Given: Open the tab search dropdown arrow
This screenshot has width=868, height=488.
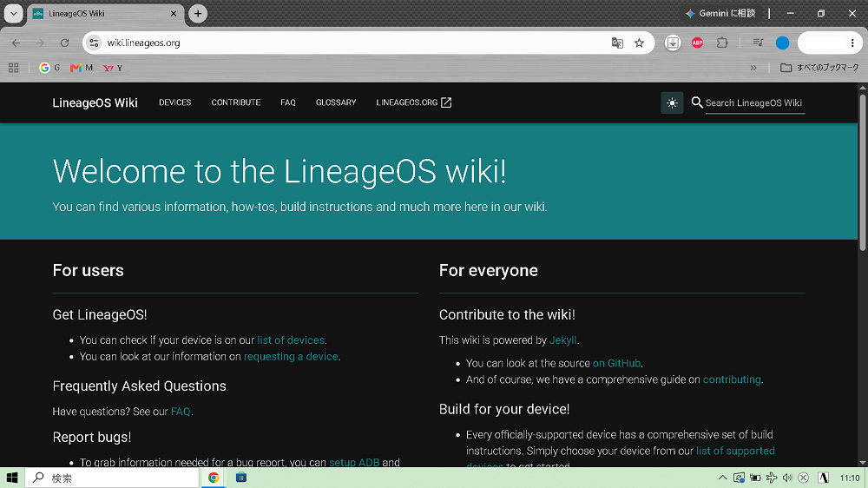Looking at the screenshot, I should 13,13.
